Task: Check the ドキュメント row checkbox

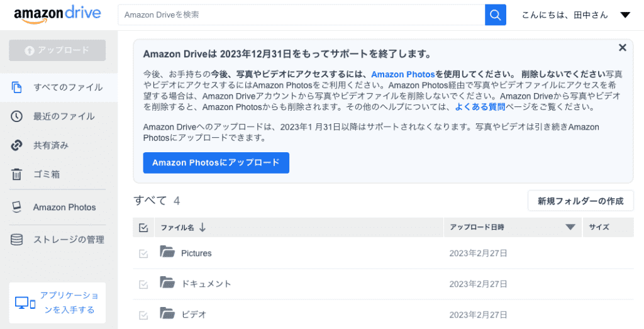Action: tap(143, 284)
